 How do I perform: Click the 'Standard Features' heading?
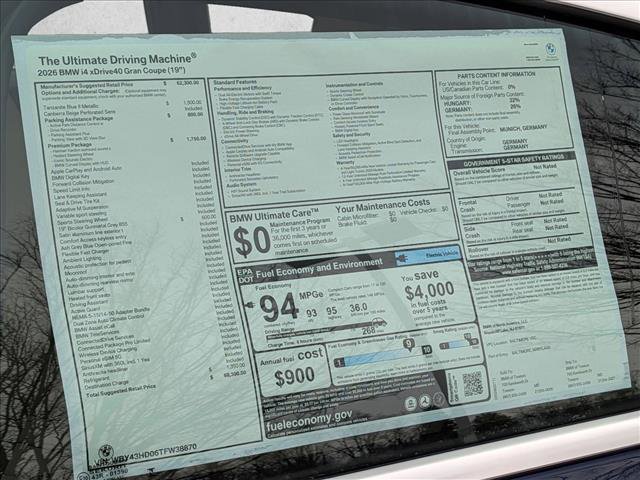click(x=235, y=82)
